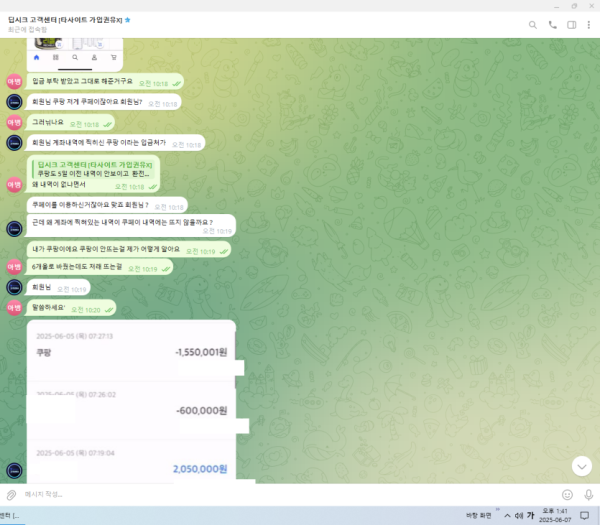Click the taskbar volume icon
The image size is (600, 525).
(519, 515)
